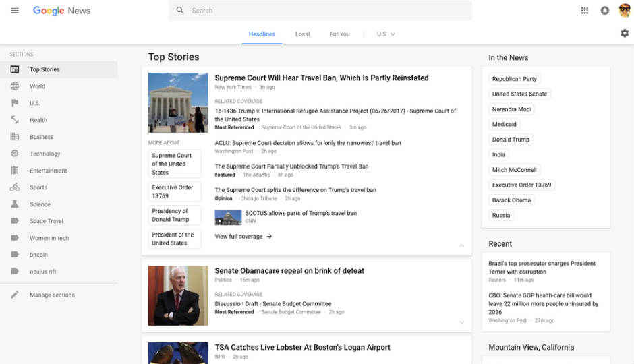Click the Space Travel label icon
This screenshot has height=364, width=634.
pyautogui.click(x=15, y=221)
